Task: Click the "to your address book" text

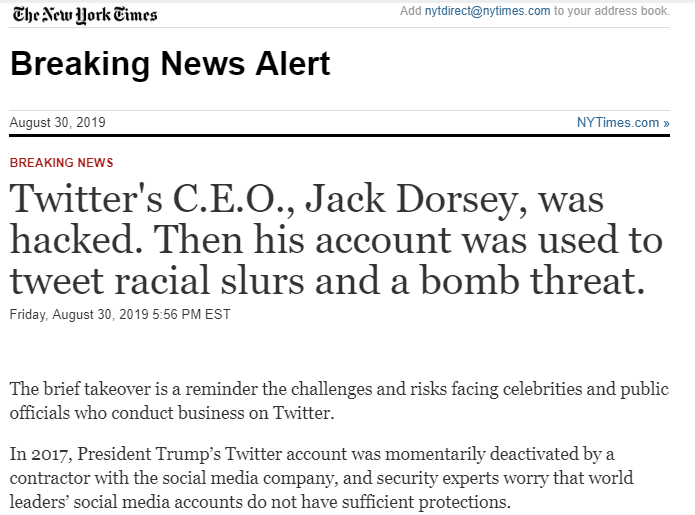Action: coord(612,11)
